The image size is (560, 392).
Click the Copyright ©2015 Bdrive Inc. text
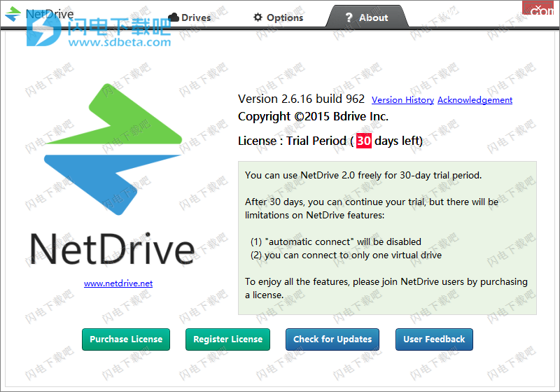tap(313, 116)
